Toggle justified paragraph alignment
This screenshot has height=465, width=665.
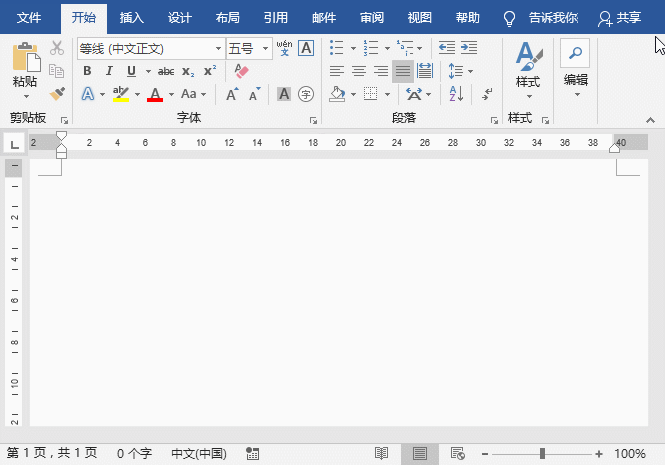(x=403, y=71)
